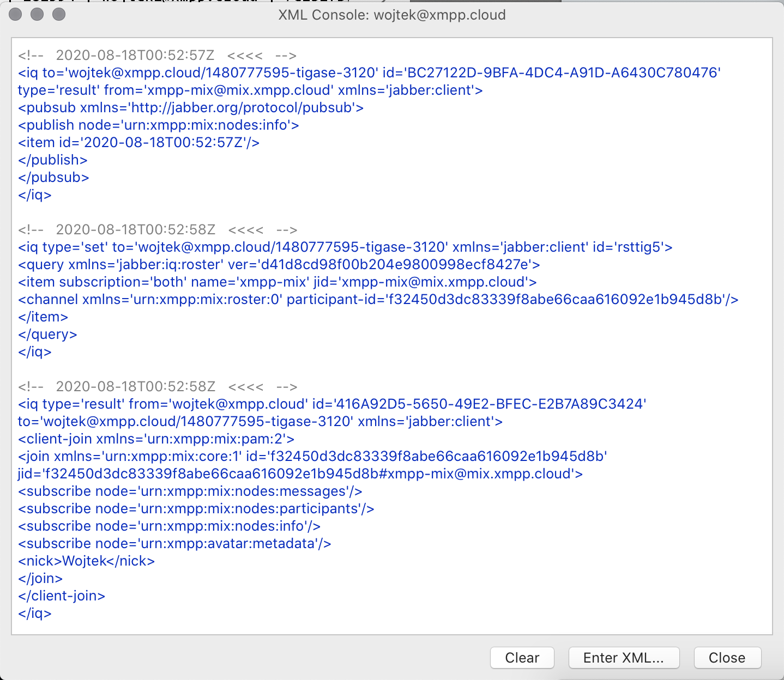The image size is (784, 680).
Task: Zoom the window with the third title-bar circle
Action: [59, 15]
